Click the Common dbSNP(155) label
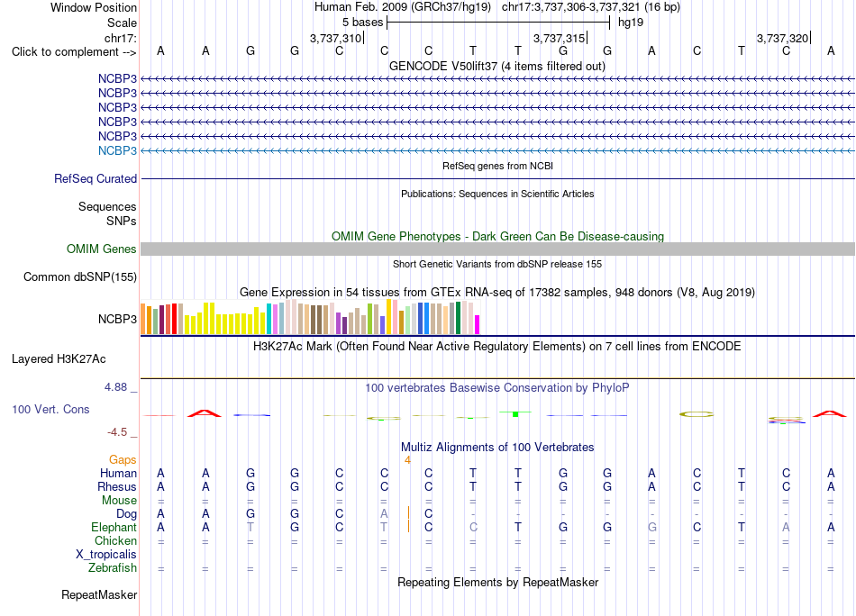The width and height of the screenshot is (856, 616). (79, 276)
